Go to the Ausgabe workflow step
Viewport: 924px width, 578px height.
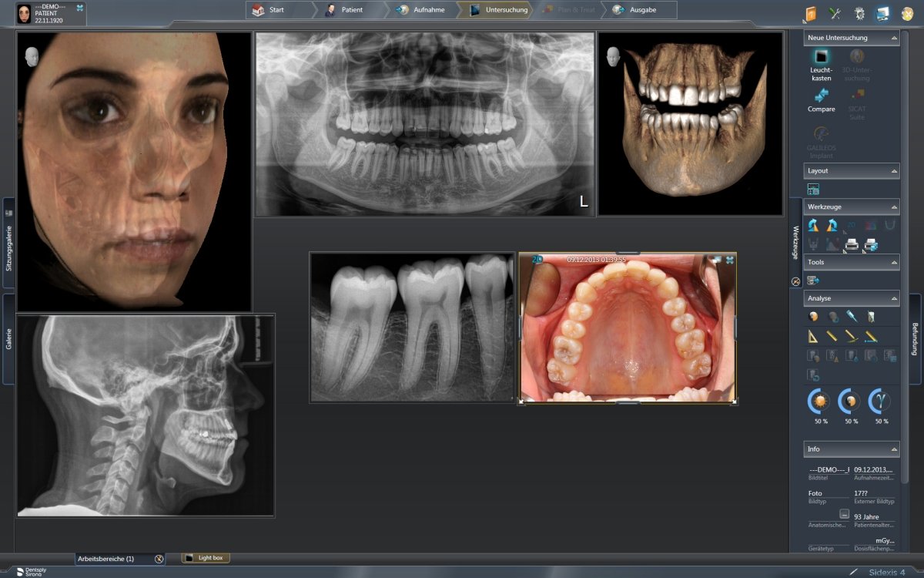click(x=641, y=10)
